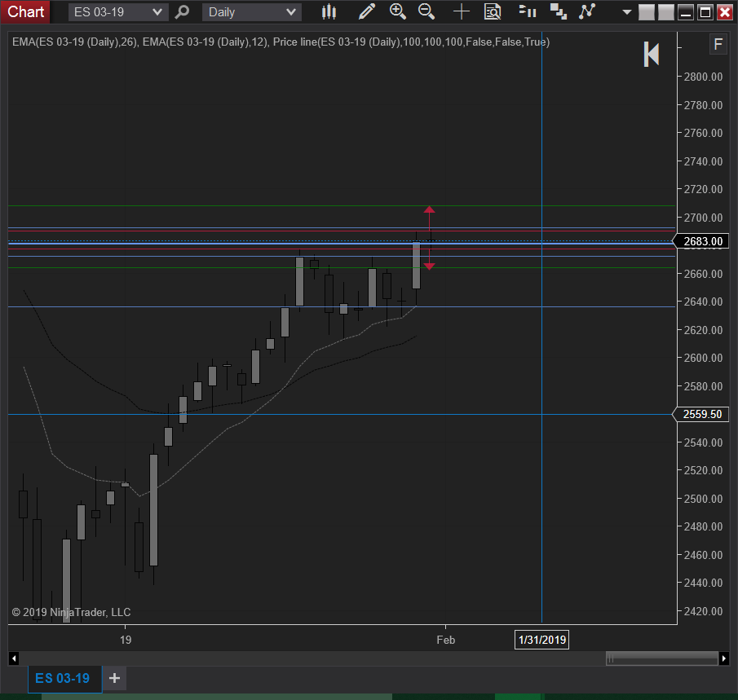Open the drawing tools pencil icon
The width and height of the screenshot is (738, 700).
(367, 11)
